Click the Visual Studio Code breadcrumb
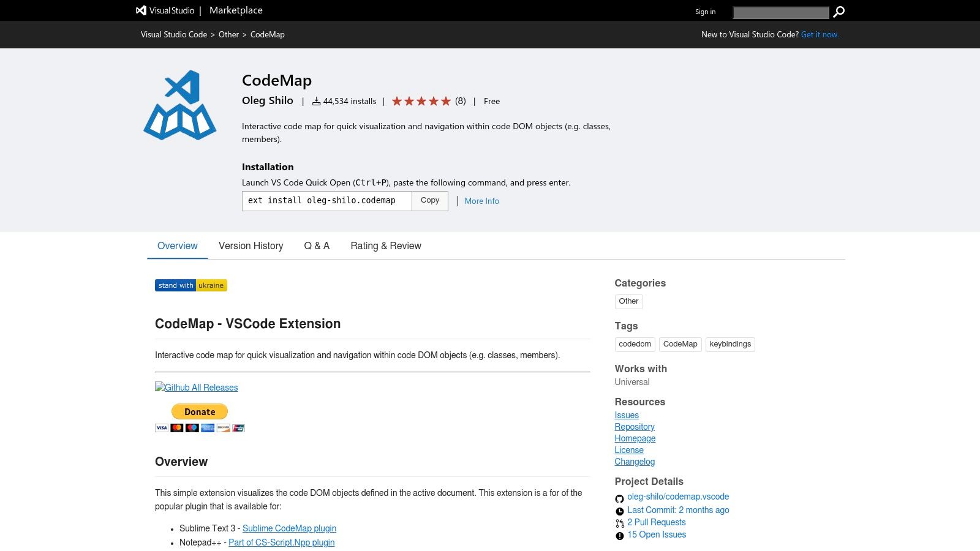This screenshot has height=551, width=980. [x=174, y=34]
